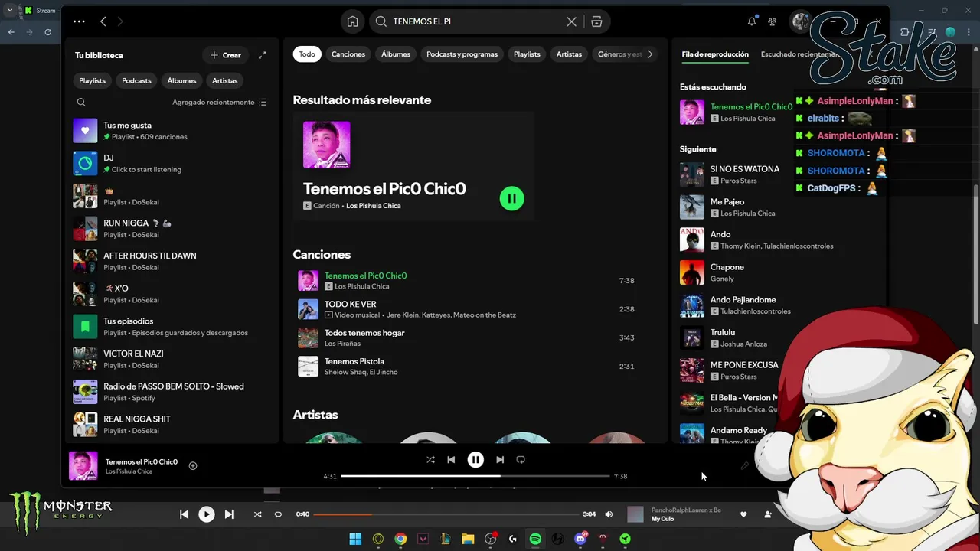Image resolution: width=980 pixels, height=551 pixels.
Task: Toggle repeat in the background music player
Action: [x=278, y=514]
